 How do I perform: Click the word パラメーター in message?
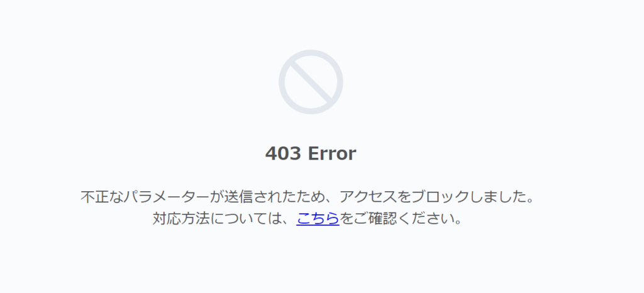coord(166,197)
